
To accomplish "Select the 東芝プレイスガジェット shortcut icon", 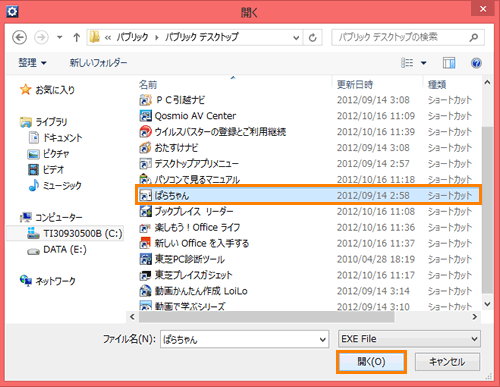I will point(145,275).
